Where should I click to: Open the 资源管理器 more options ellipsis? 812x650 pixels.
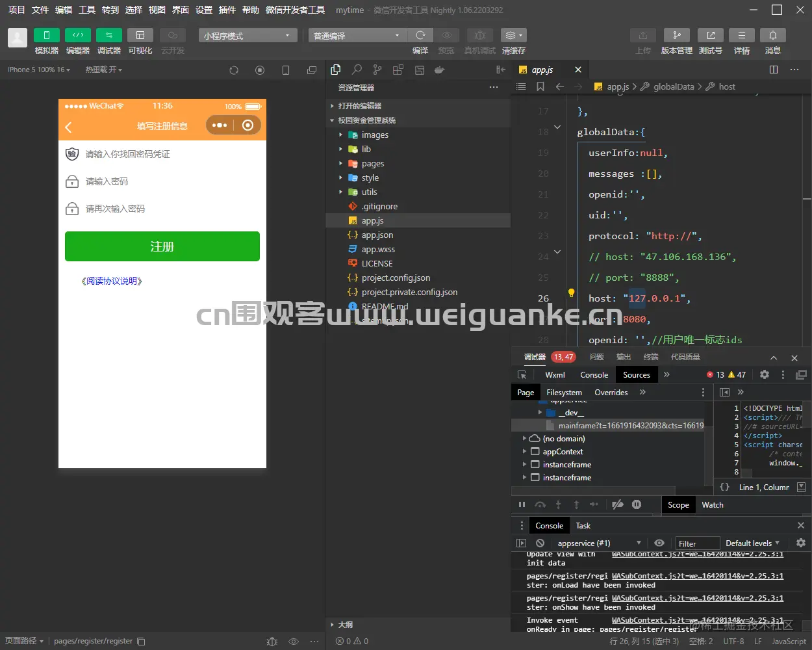494,87
